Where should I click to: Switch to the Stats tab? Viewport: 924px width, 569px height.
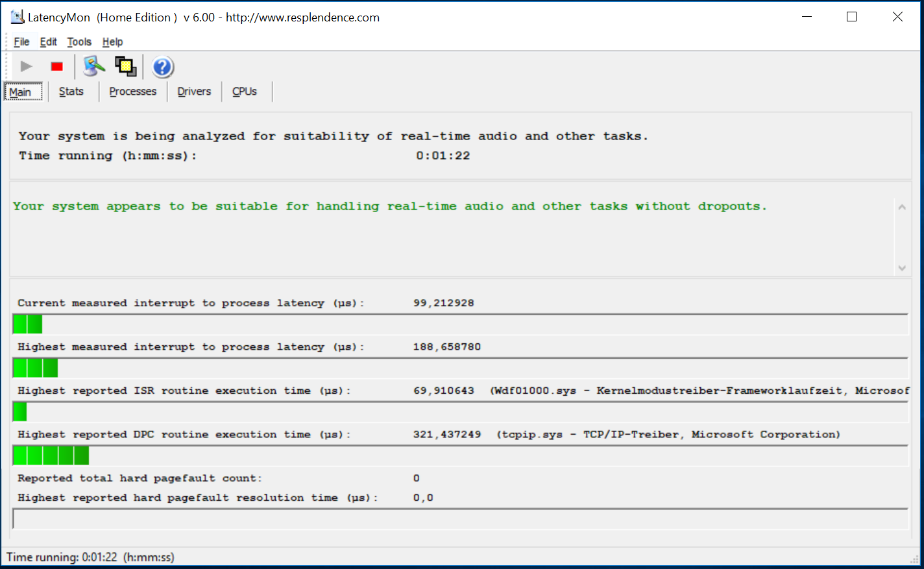coord(71,91)
